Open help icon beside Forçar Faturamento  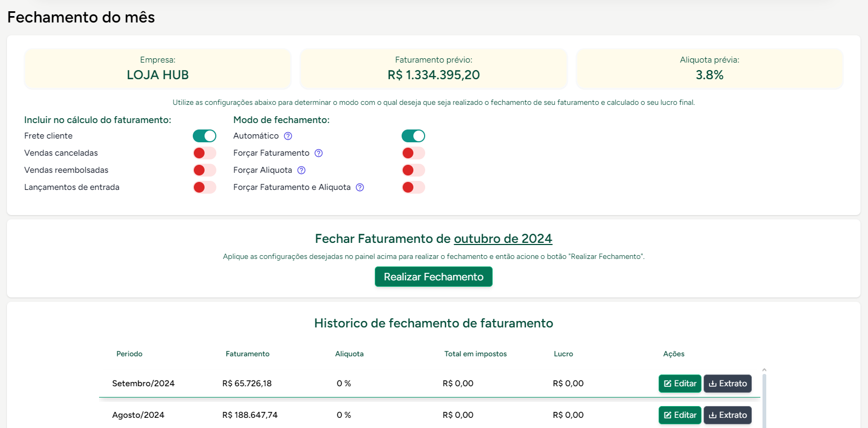[319, 153]
